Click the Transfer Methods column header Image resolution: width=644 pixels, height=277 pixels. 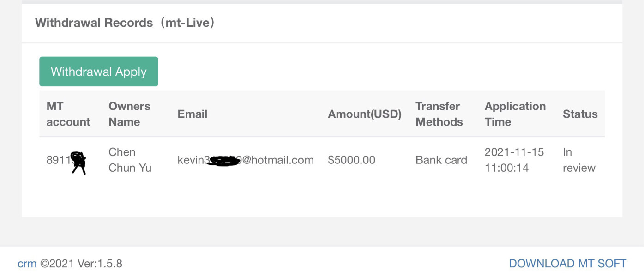[x=439, y=114]
